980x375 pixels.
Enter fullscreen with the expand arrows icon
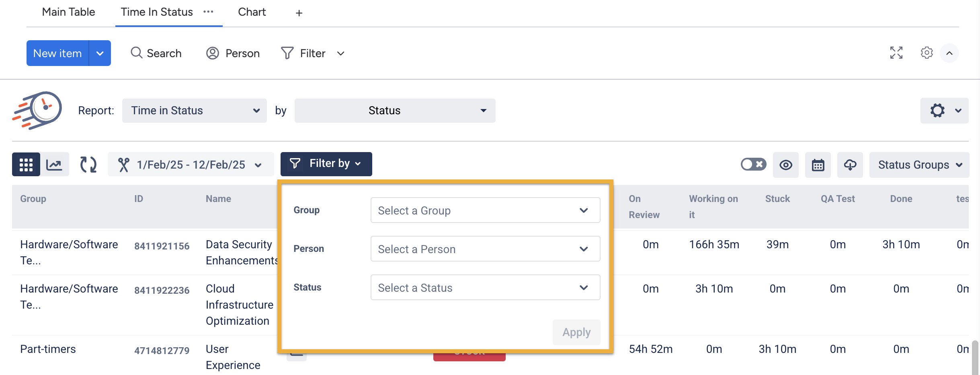coord(896,53)
